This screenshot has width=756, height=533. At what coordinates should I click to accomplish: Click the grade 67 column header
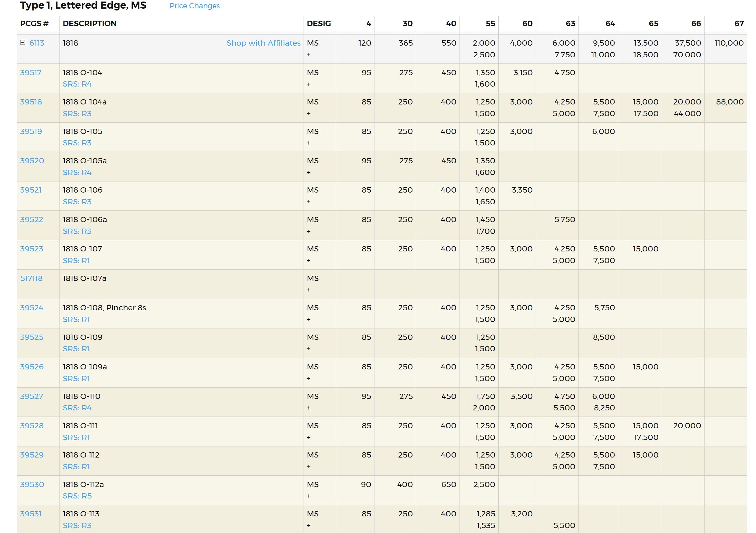pos(738,24)
